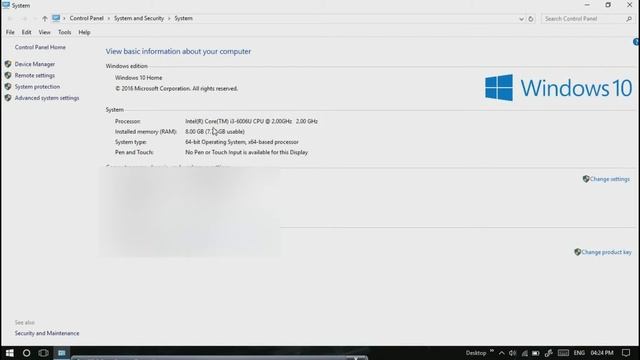Refresh the address bar with the reload icon
The height and width of the screenshot is (360, 640).
click(531, 19)
